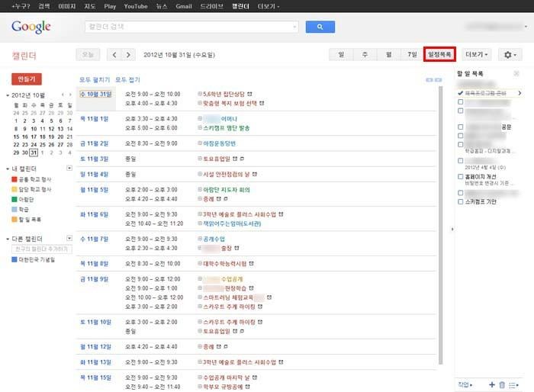534x392 pixels.
Task: Expand the 공개수업 event plus icon
Action: click(200, 239)
